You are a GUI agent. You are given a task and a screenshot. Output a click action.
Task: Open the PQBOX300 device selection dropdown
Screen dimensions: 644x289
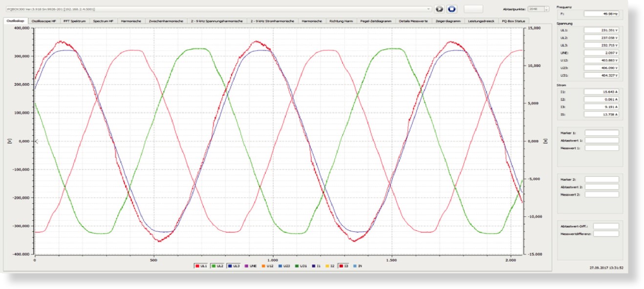[x=219, y=9]
